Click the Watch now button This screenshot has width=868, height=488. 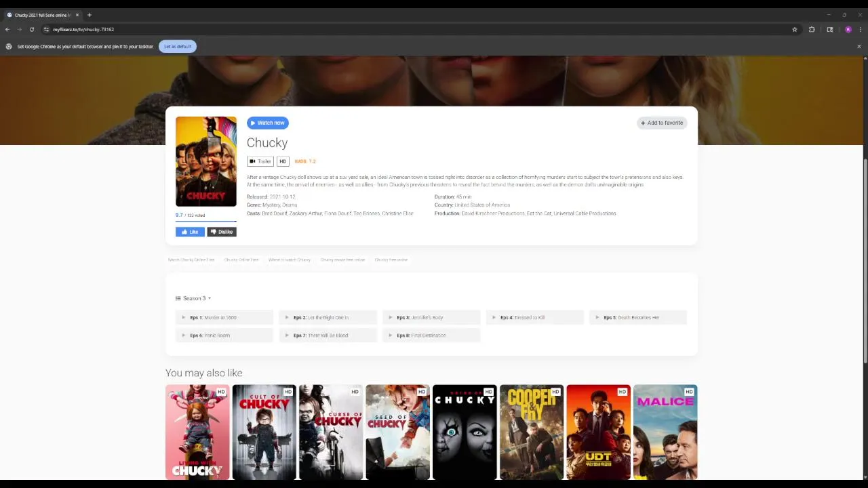pyautogui.click(x=268, y=123)
